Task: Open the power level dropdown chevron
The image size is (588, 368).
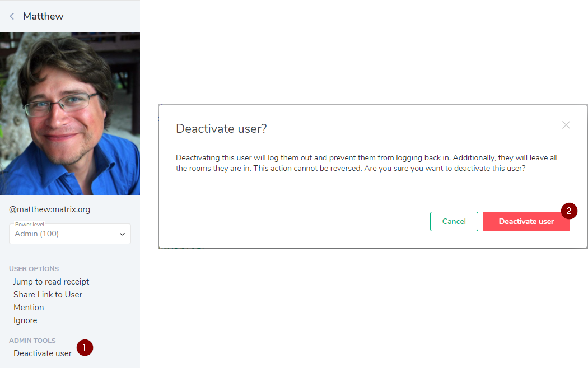Action: click(x=123, y=234)
